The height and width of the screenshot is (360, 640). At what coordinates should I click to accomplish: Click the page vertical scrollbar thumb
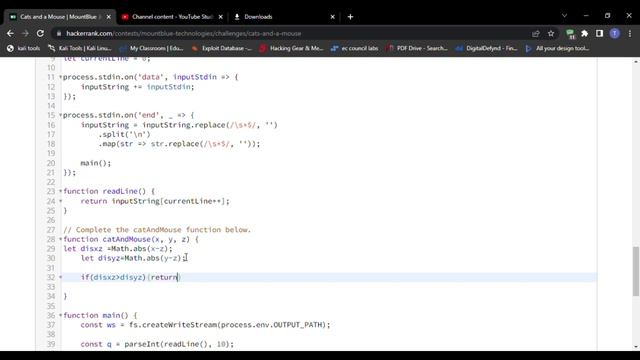pyautogui.click(x=636, y=271)
